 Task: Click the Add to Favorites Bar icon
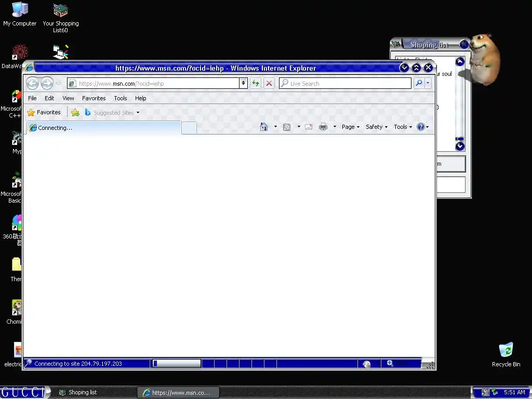tap(75, 113)
